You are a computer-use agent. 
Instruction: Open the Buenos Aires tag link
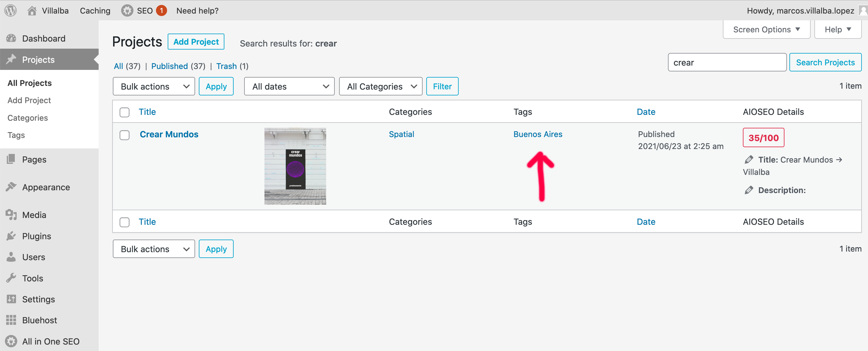coord(538,134)
